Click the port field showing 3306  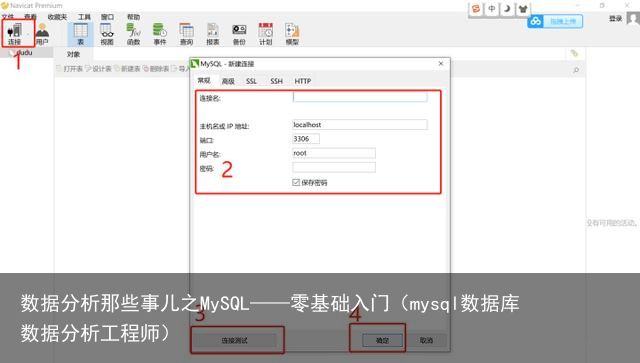[306, 139]
